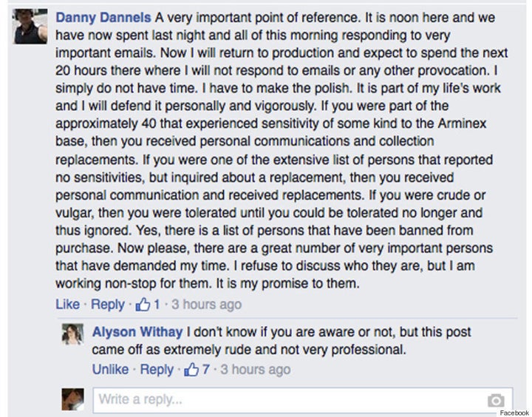Open timestamp '3 hours ago' on Alyson's reply
The width and height of the screenshot is (532, 417).
click(256, 369)
